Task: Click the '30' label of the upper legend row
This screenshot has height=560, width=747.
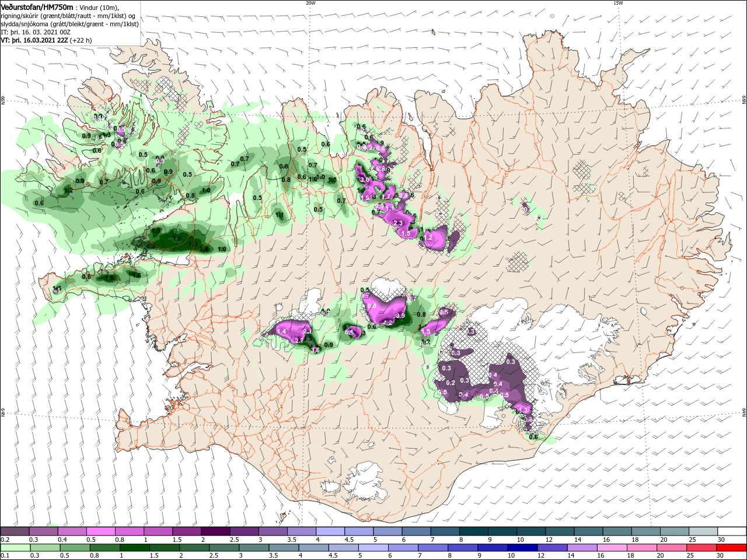Action: coord(721,540)
